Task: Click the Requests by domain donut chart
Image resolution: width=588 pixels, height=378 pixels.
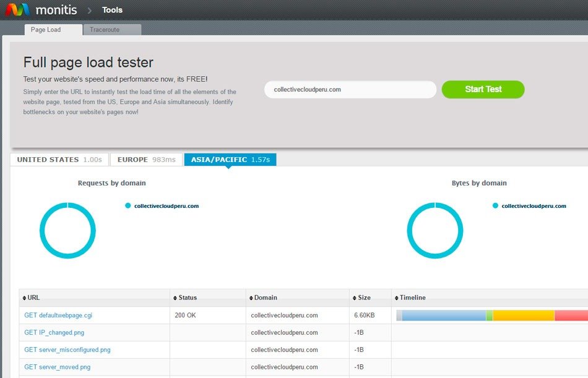Action: tap(67, 230)
